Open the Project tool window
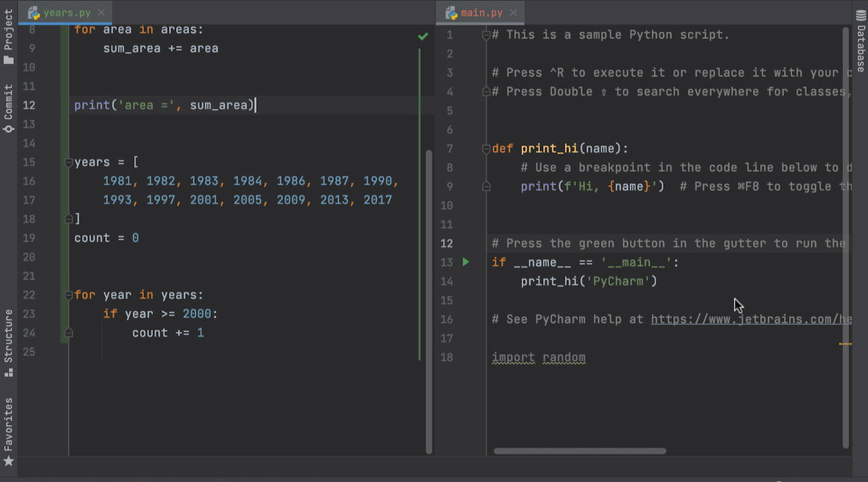 8,37
